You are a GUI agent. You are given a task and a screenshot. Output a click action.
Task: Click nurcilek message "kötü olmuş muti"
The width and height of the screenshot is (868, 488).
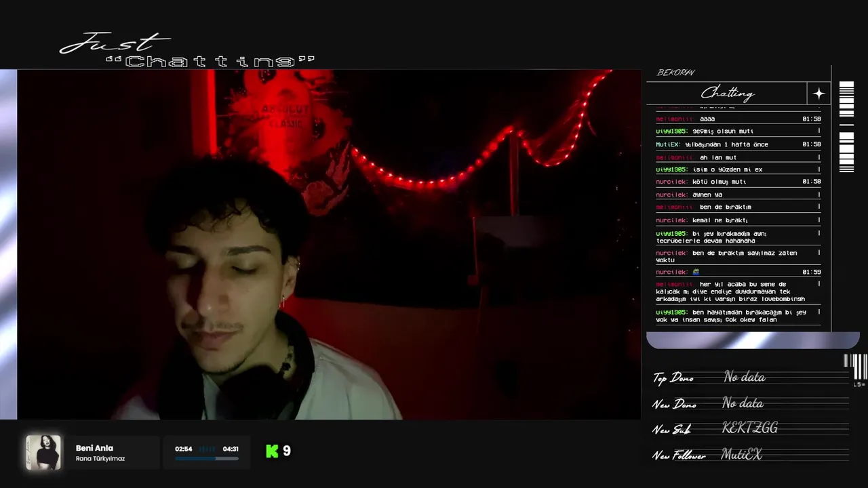[719, 182]
